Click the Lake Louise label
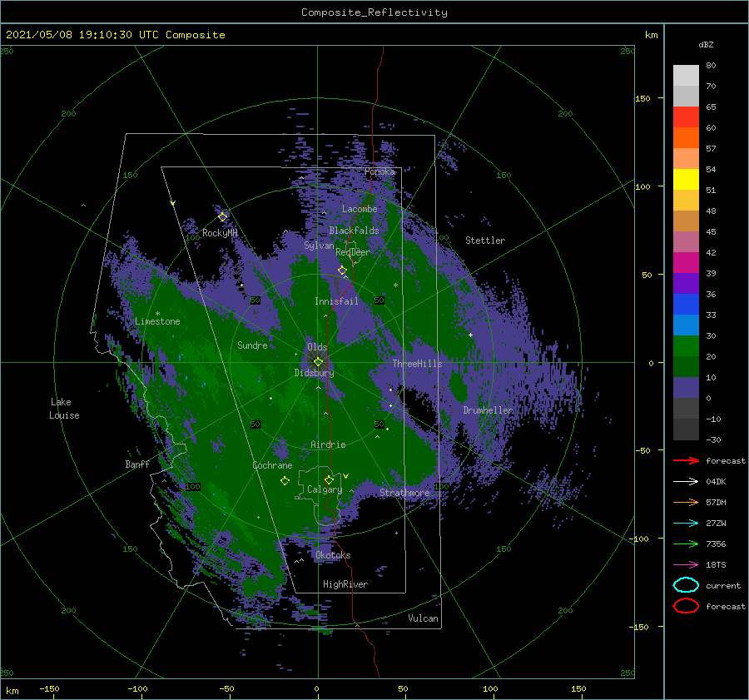The image size is (749, 700). (x=64, y=409)
